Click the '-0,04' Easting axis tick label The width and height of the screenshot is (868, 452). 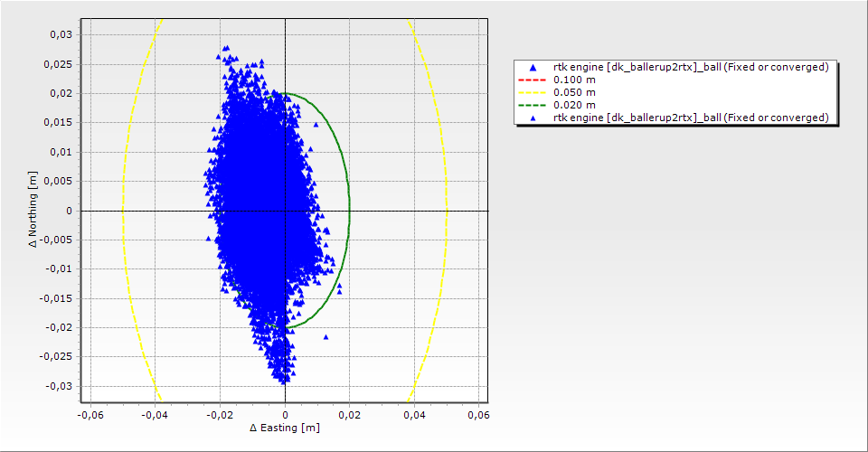156,415
